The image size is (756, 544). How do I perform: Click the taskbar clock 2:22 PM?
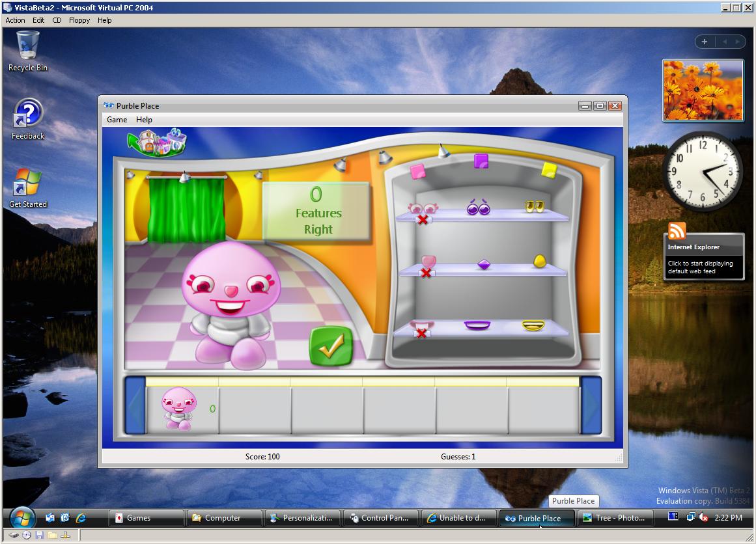728,517
